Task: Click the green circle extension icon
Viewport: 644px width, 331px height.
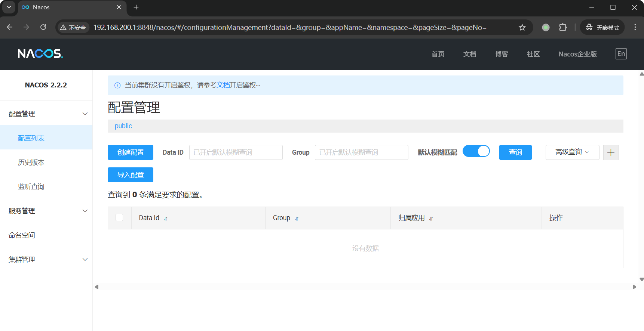Action: click(546, 27)
